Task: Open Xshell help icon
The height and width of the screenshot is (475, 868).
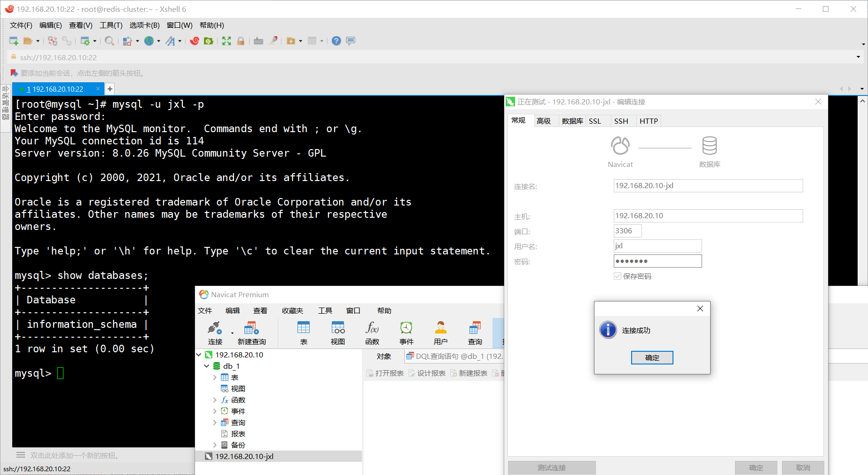Action: [x=336, y=41]
